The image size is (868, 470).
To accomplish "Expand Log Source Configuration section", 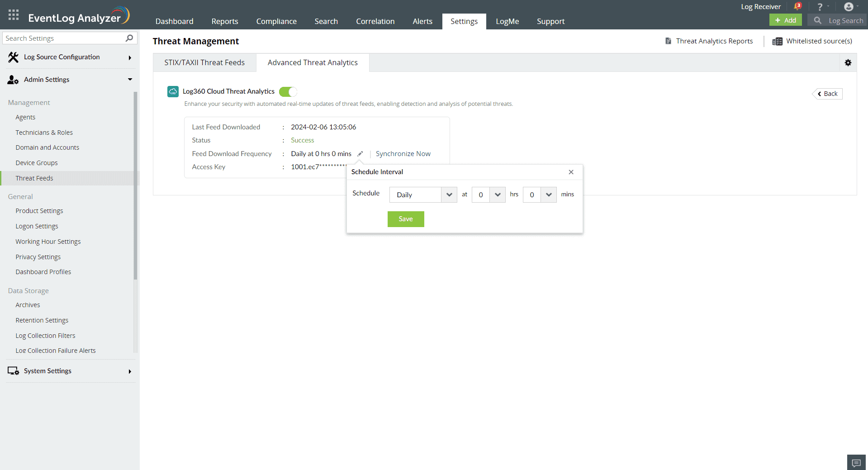I will pyautogui.click(x=130, y=57).
